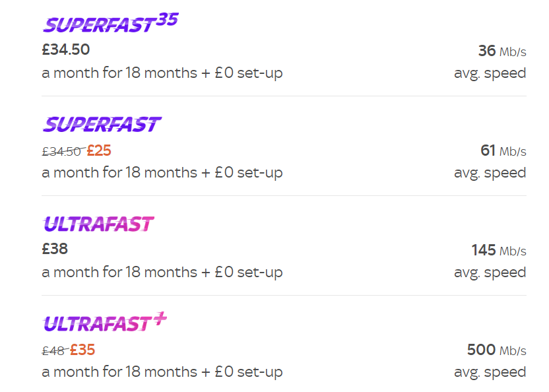
Task: Click the £38 Ultrafast price
Action: coord(55,249)
